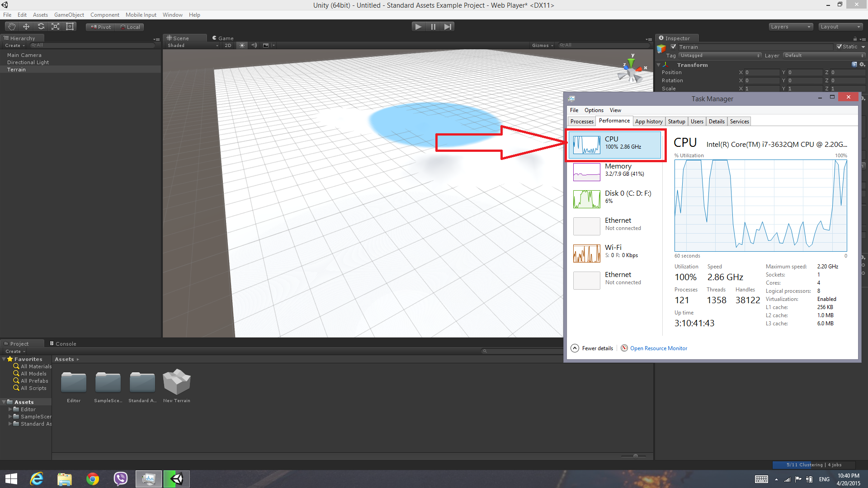Viewport: 868px width, 488px height.
Task: Toggle scene lighting in the Scene view
Action: (242, 45)
